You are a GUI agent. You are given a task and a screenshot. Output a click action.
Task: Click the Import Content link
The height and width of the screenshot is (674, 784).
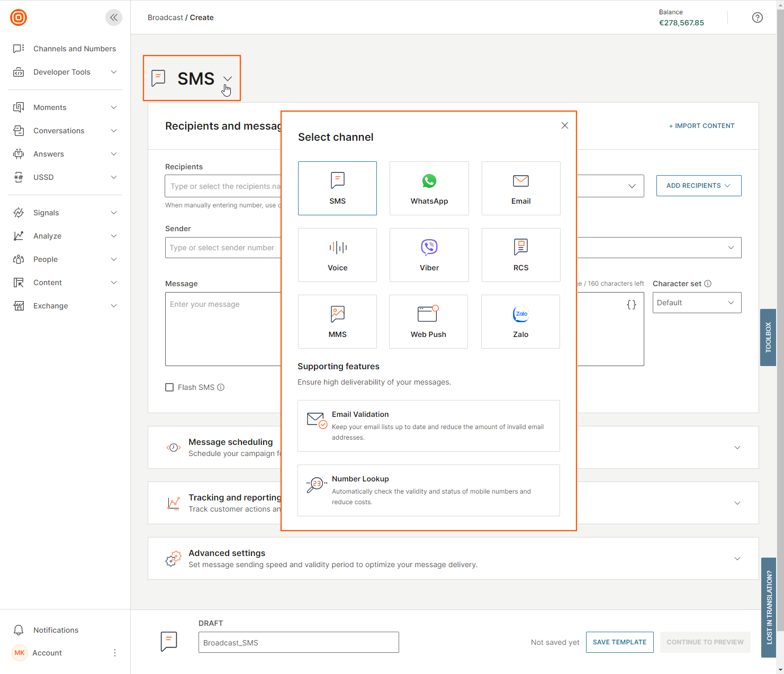[701, 126]
